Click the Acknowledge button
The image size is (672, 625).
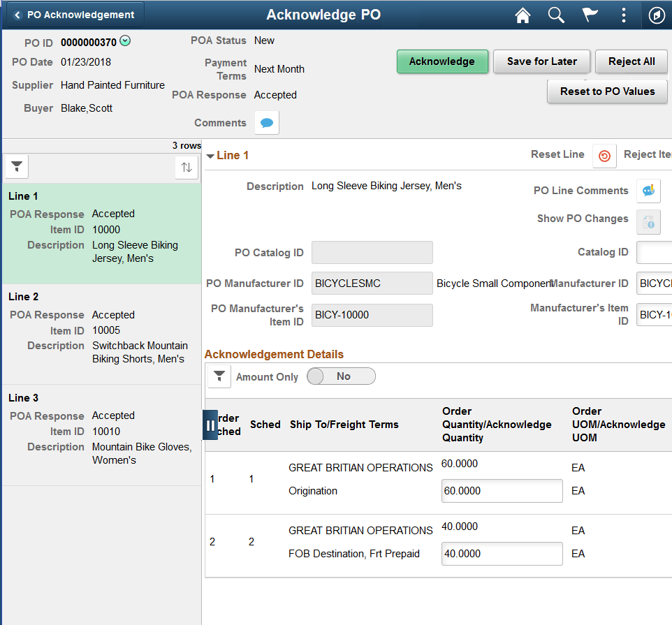[442, 61]
